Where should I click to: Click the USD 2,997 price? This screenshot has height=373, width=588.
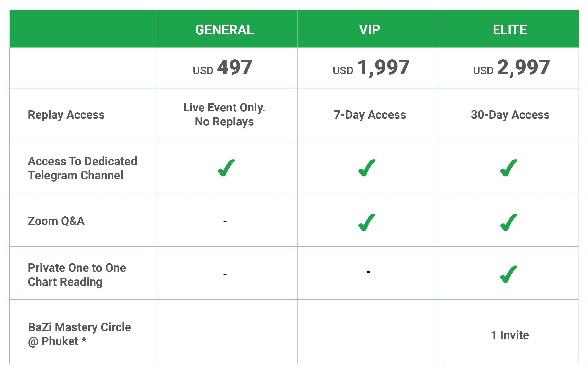pos(511,68)
